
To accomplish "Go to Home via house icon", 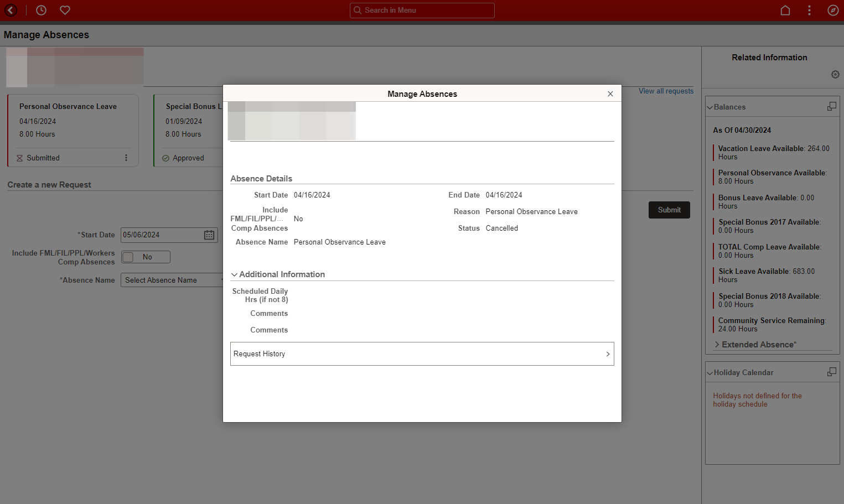I will coord(785,10).
